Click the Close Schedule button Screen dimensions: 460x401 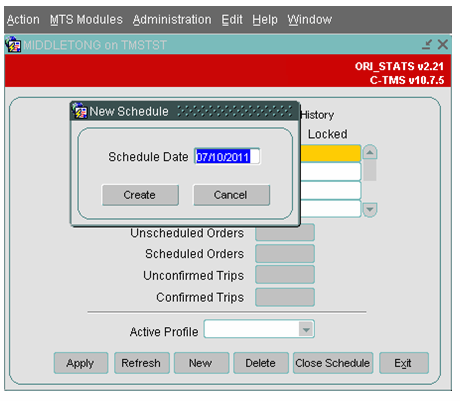click(333, 363)
